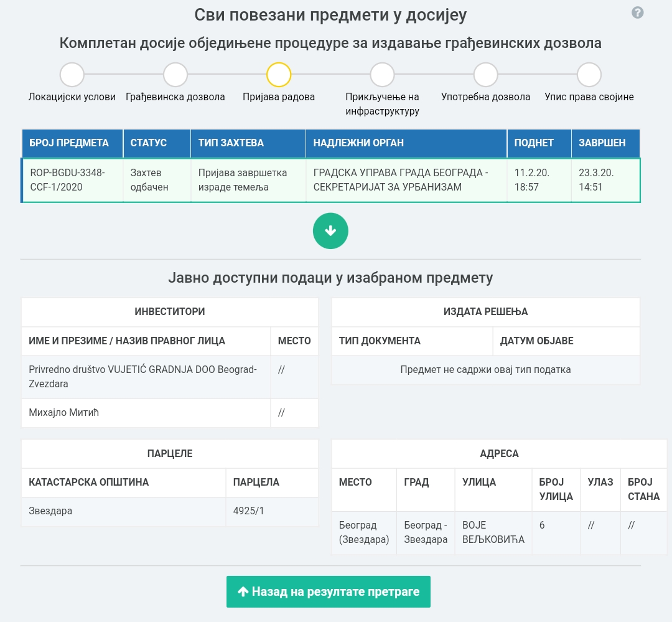Click street ВОЈЕ ВЕЉКОВИЋА cell
The image size is (672, 622).
[493, 532]
